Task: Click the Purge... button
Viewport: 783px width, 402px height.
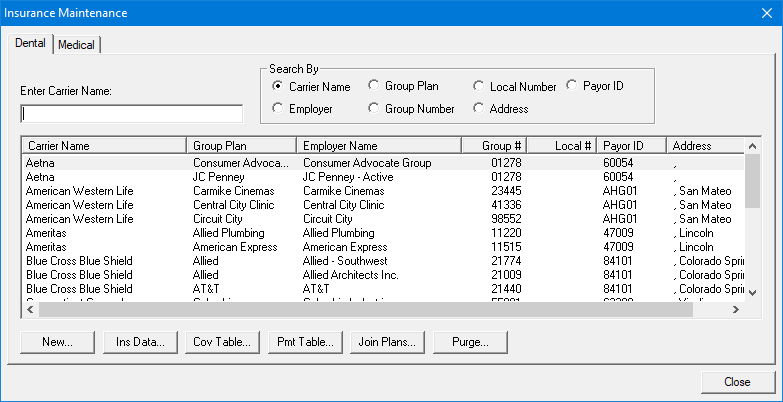Action: [x=471, y=342]
